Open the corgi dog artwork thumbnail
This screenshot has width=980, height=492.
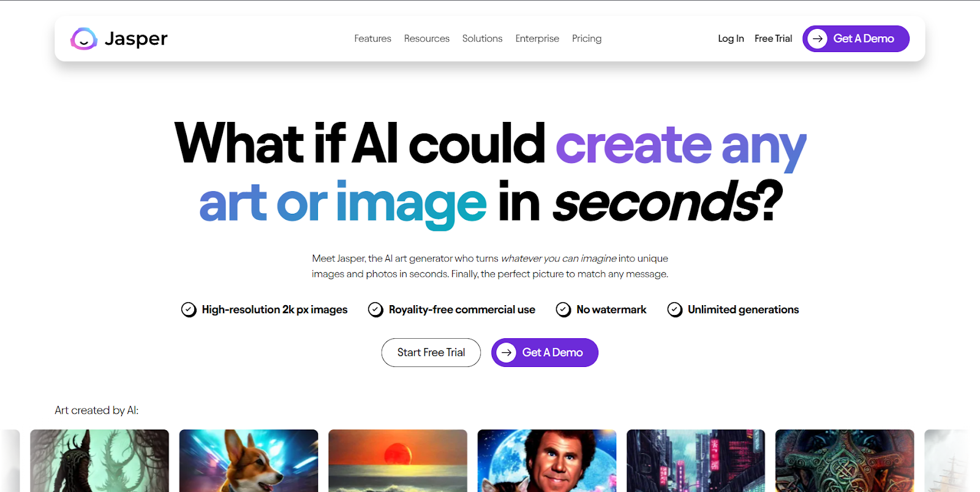click(249, 461)
